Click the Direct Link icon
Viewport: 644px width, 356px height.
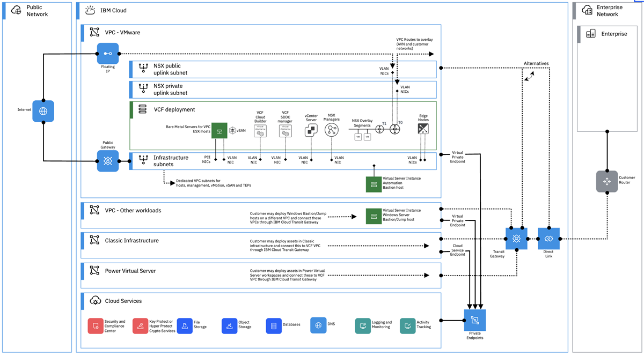pos(549,239)
